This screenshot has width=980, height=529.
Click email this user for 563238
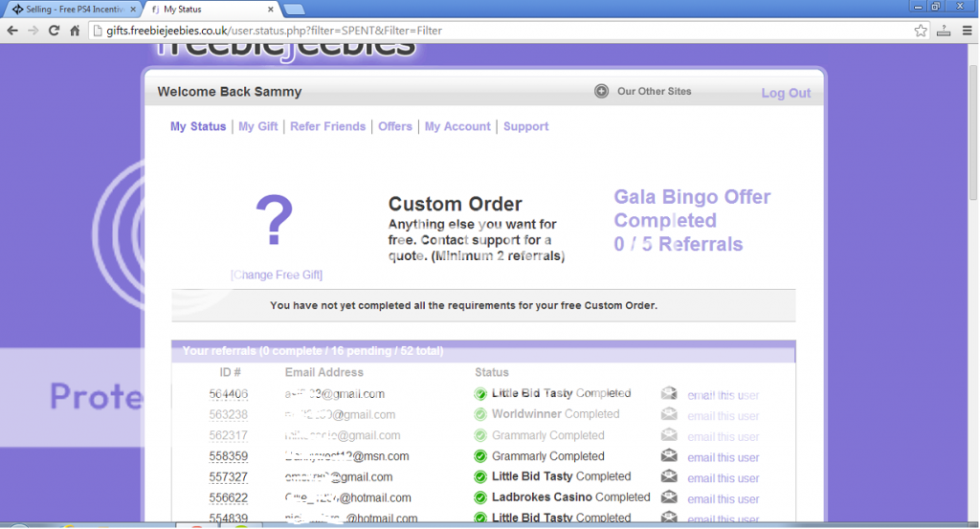tap(724, 416)
